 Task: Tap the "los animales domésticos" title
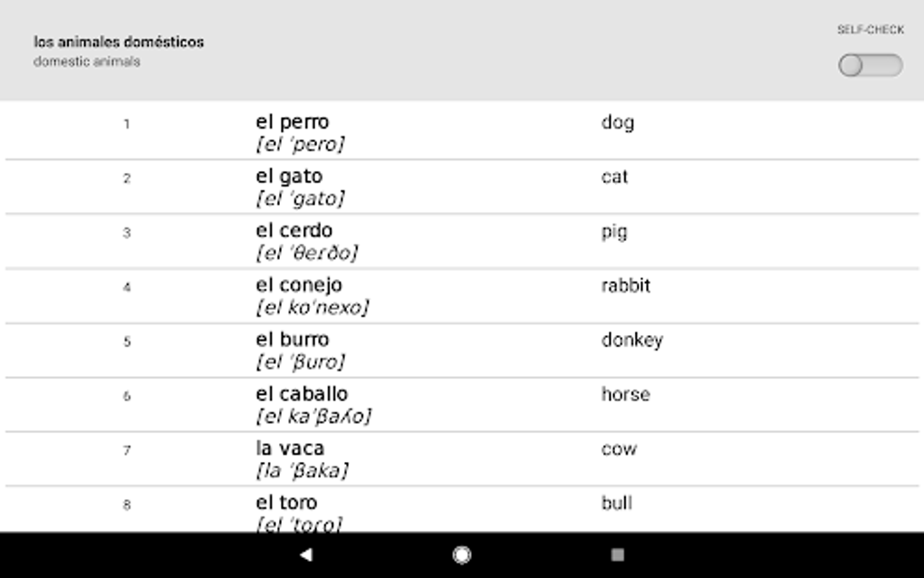point(119,42)
